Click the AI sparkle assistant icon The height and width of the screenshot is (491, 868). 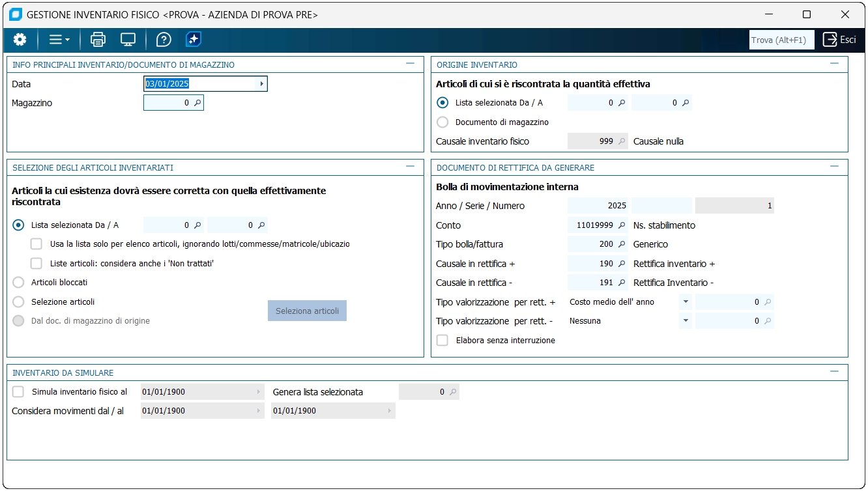pyautogui.click(x=194, y=40)
